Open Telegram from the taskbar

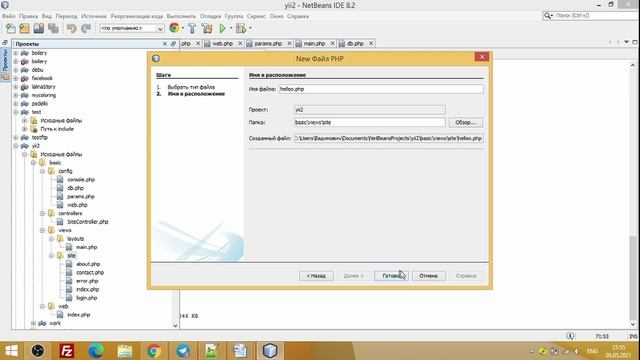point(183,351)
